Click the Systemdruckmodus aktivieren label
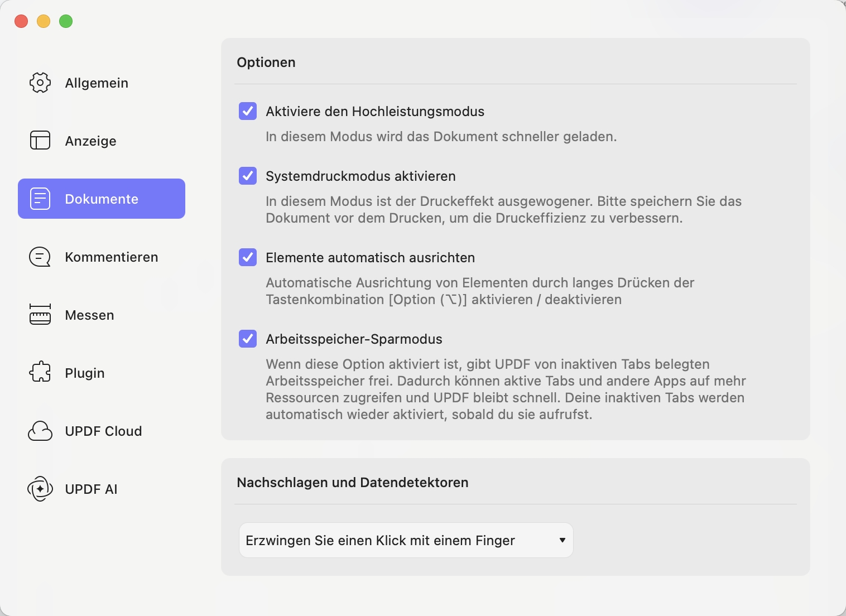The image size is (846, 616). (360, 176)
